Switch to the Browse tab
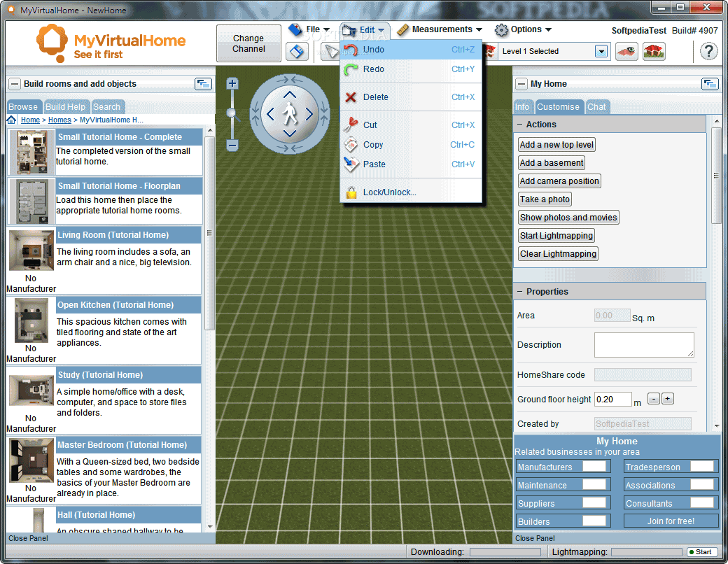Image resolution: width=728 pixels, height=564 pixels. pyautogui.click(x=23, y=107)
